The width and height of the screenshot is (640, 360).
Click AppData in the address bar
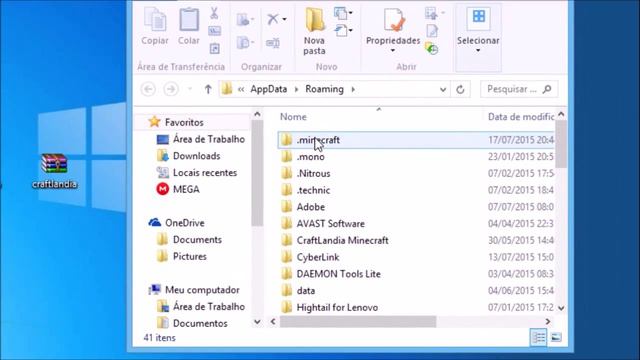[x=269, y=89]
